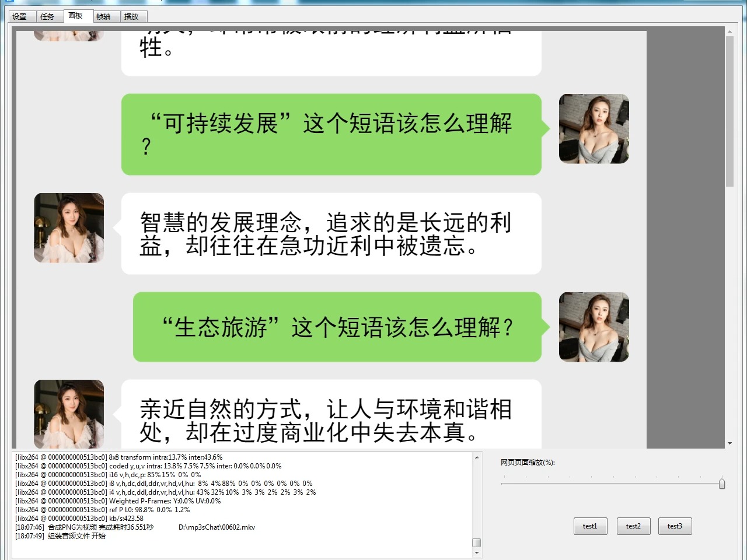747x560 pixels.
Task: Click the log panel scroll up arrow
Action: [x=477, y=457]
